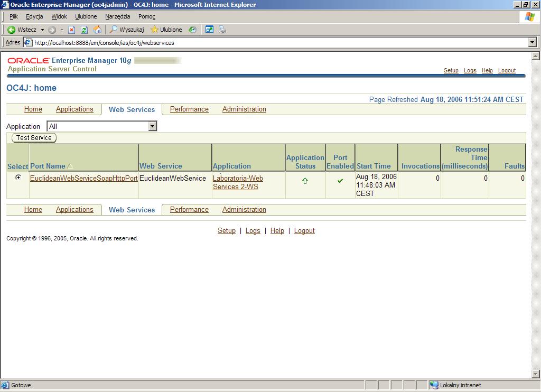The image size is (541, 392).
Task: Click the fullscreen window toolbar icon
Action: 209,30
